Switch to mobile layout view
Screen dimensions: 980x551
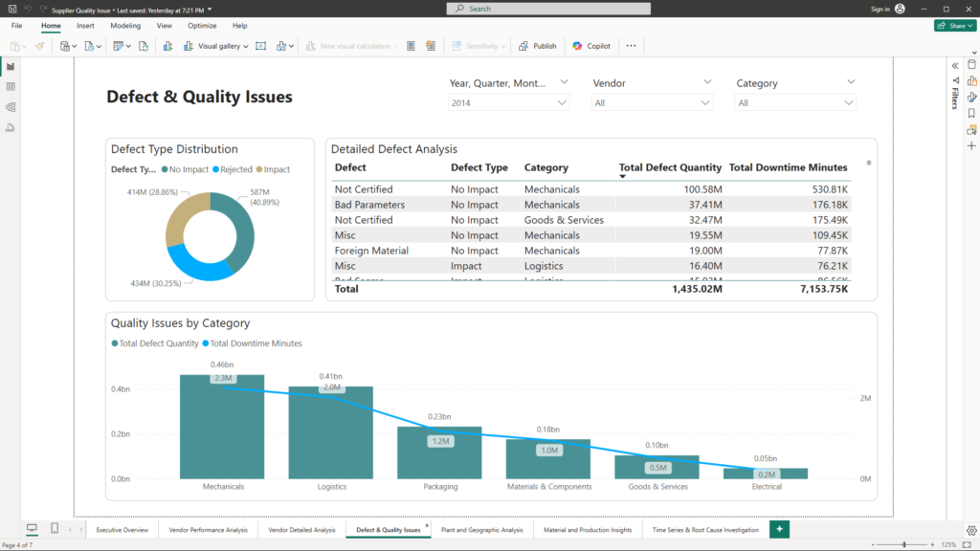tap(55, 529)
